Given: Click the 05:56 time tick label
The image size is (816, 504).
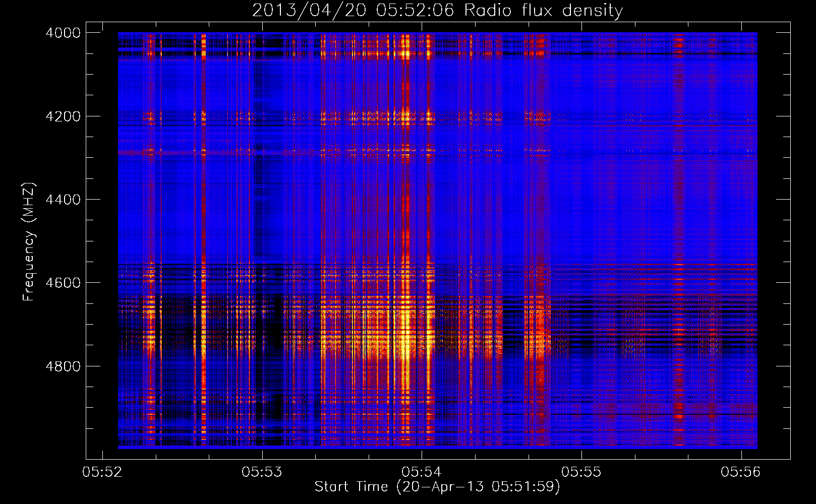Looking at the screenshot, I should [x=741, y=472].
